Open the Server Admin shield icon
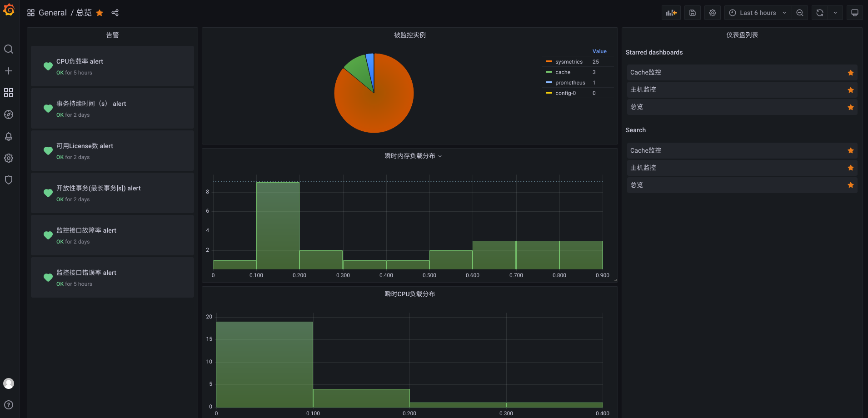The height and width of the screenshot is (418, 868). click(9, 180)
